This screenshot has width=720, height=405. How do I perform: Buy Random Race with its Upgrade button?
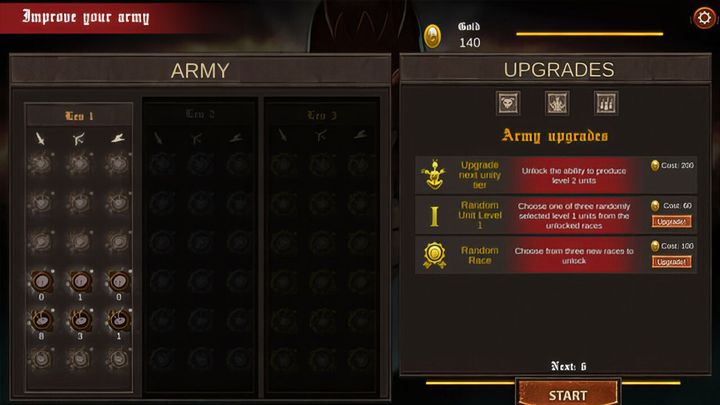[671, 262]
